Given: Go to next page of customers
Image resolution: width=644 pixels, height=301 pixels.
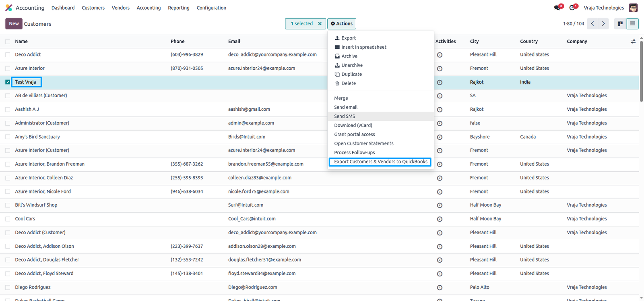Looking at the screenshot, I should coord(603,24).
